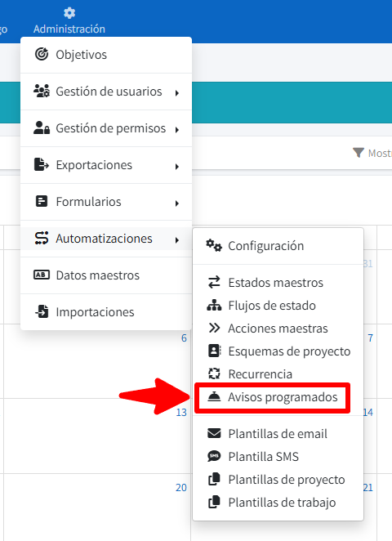Click the Configuración gears icon
Screen dimensions: 392x541
[x=214, y=246]
